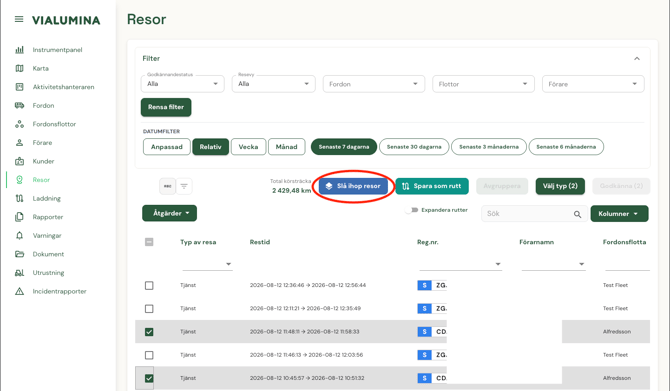Check the trip row starting 12:36:46
This screenshot has height=391, width=670.
[x=149, y=285]
